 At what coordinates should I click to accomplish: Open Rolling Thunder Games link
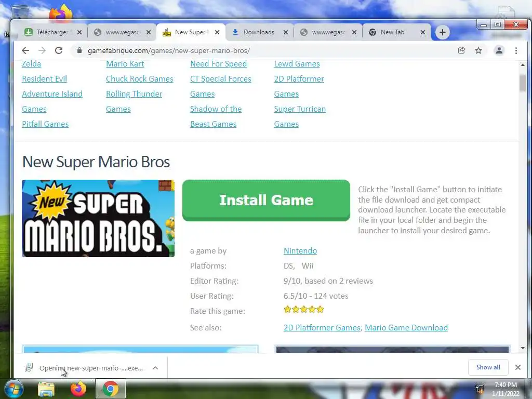pos(134,101)
